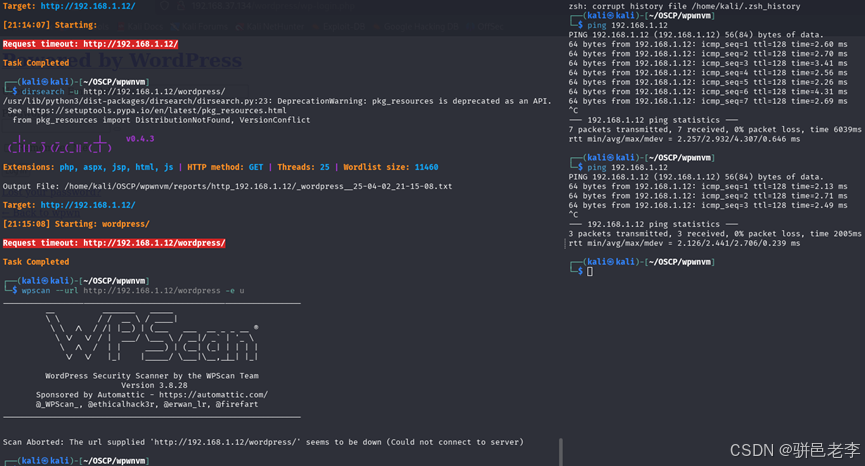Click the "Threads: 25" value
This screenshot has height=466, width=865.
(303, 167)
